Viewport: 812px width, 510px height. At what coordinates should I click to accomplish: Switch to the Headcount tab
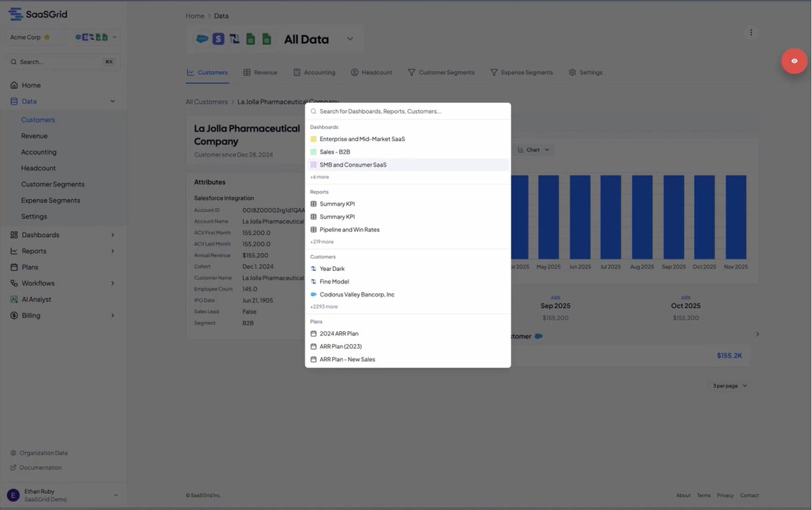point(371,72)
